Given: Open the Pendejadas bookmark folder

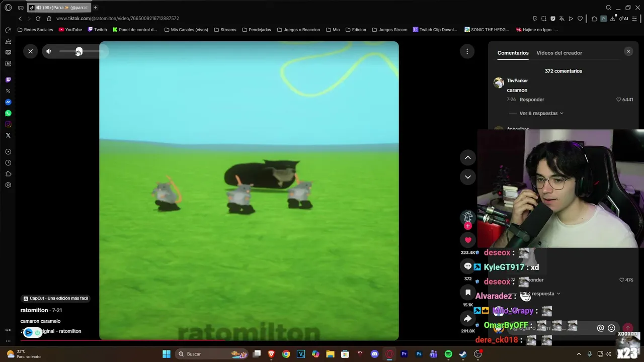Looking at the screenshot, I should click(257, 30).
